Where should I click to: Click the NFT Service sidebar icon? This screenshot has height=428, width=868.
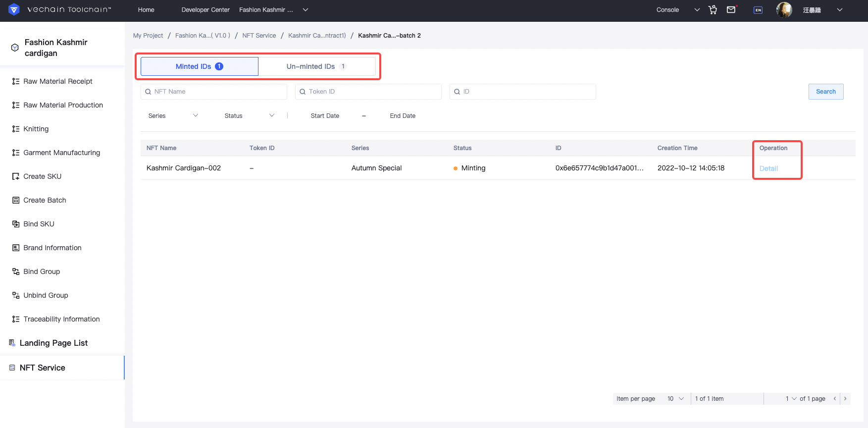click(x=12, y=368)
